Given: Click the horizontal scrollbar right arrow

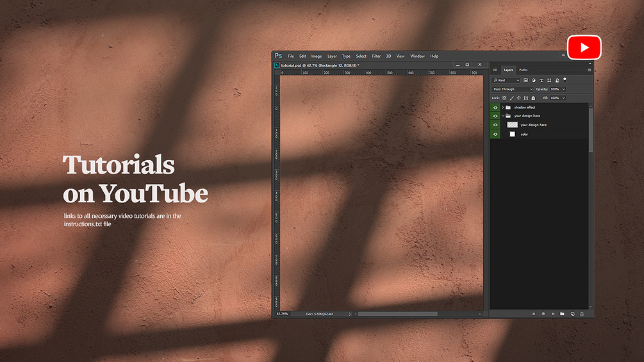Looking at the screenshot, I should pos(479,314).
